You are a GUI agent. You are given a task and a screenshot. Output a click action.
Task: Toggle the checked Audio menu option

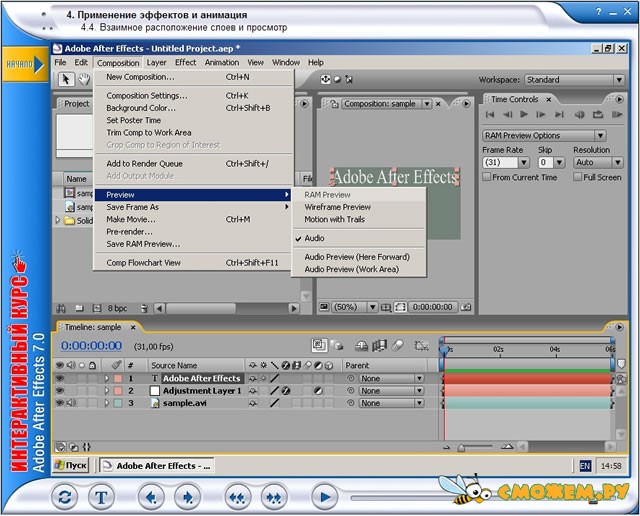point(358,238)
